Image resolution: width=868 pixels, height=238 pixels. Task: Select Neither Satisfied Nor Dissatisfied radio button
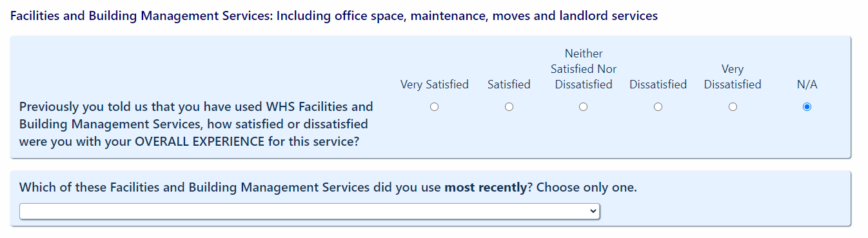(584, 107)
